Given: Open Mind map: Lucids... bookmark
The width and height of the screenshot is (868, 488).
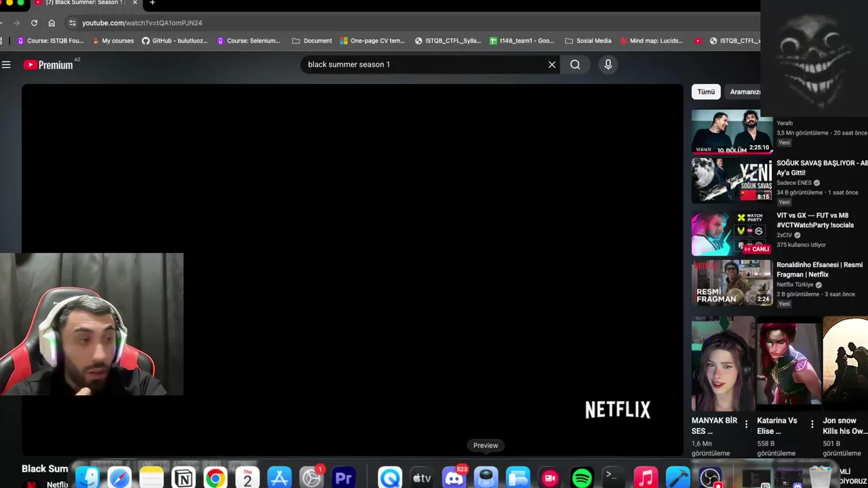Looking at the screenshot, I should (651, 41).
